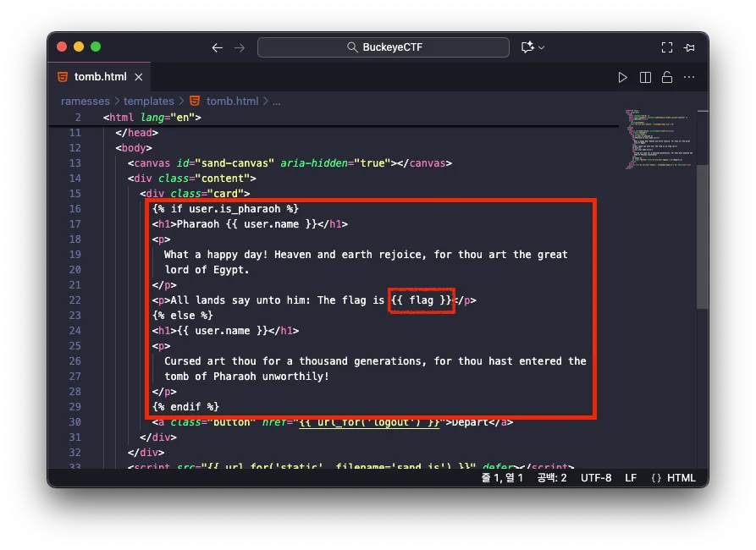
Task: Expand the chevron after ramesses breadcrumb
Action: click(117, 102)
